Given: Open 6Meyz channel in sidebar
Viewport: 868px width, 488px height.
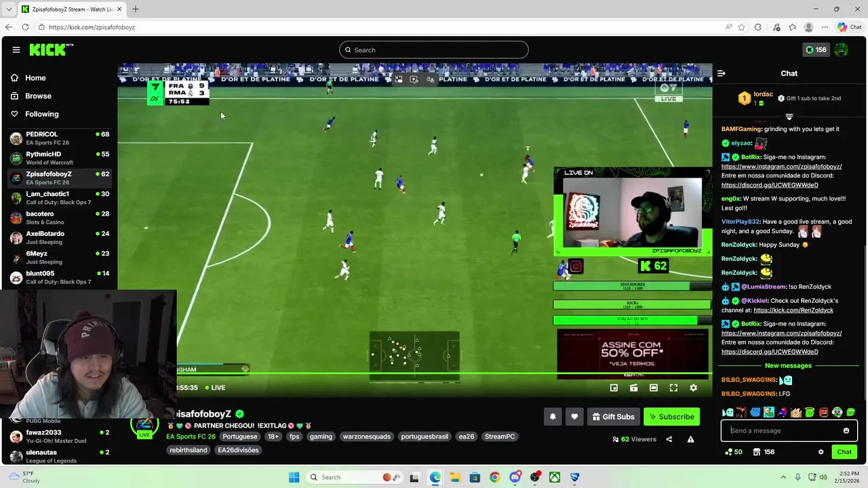Looking at the screenshot, I should [60, 258].
